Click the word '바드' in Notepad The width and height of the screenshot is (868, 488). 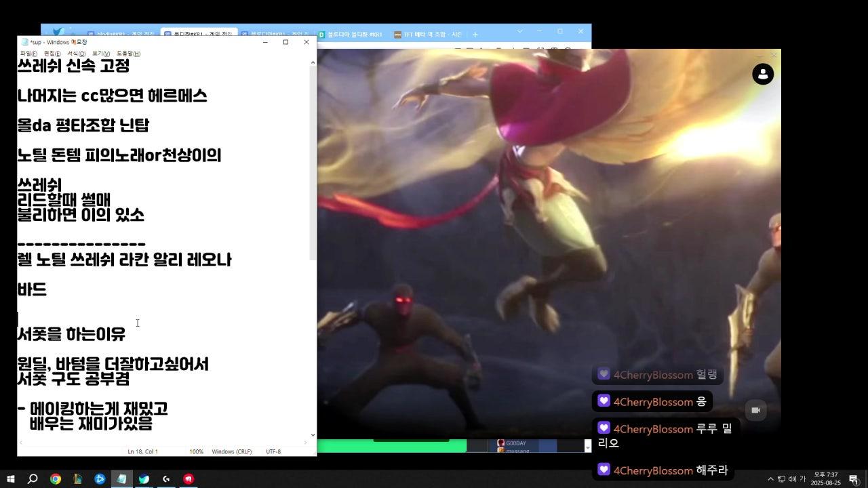[32, 289]
